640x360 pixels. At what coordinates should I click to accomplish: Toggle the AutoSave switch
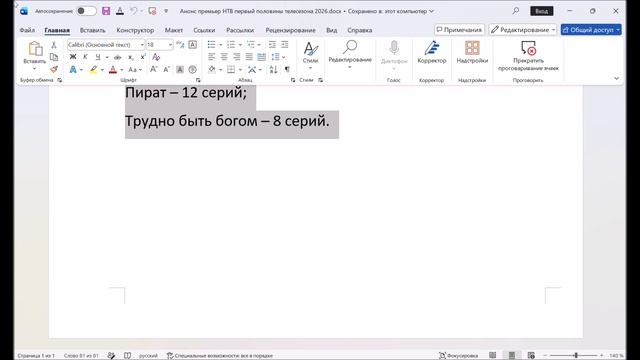(x=86, y=11)
